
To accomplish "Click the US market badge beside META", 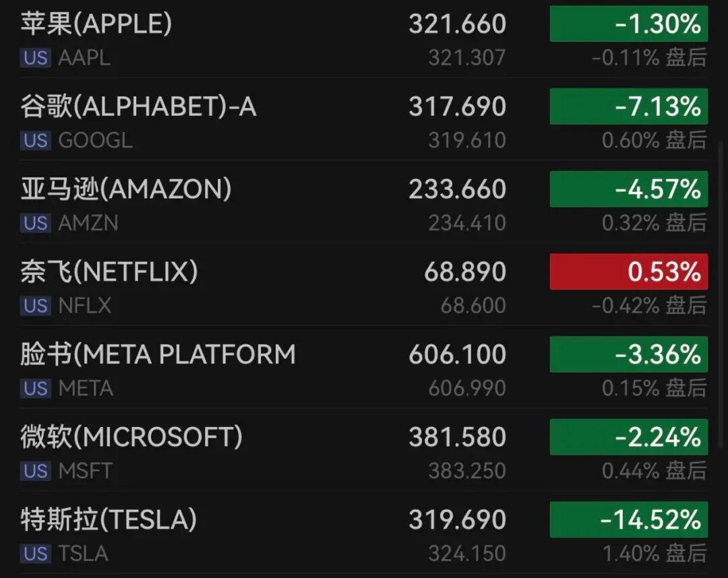I will [35, 388].
